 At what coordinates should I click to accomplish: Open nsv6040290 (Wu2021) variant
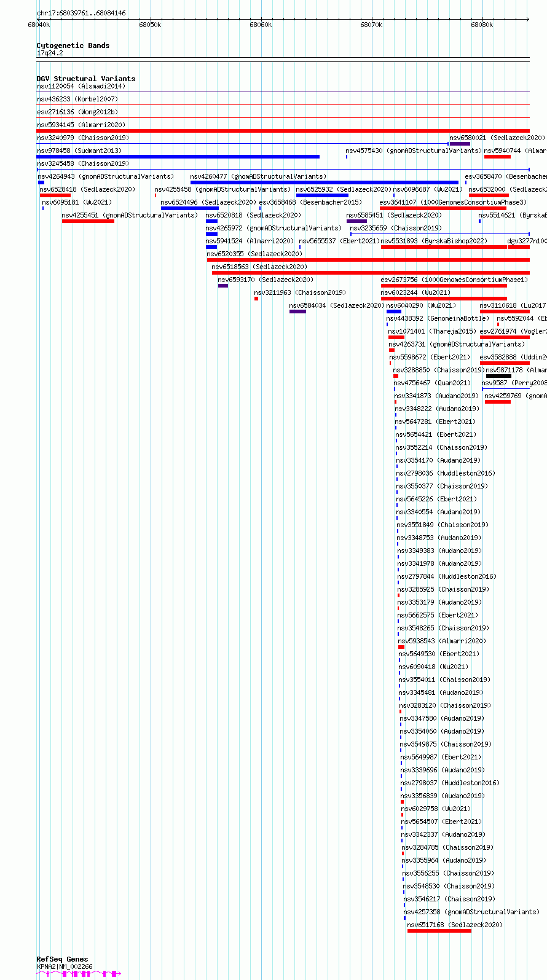pos(421,305)
